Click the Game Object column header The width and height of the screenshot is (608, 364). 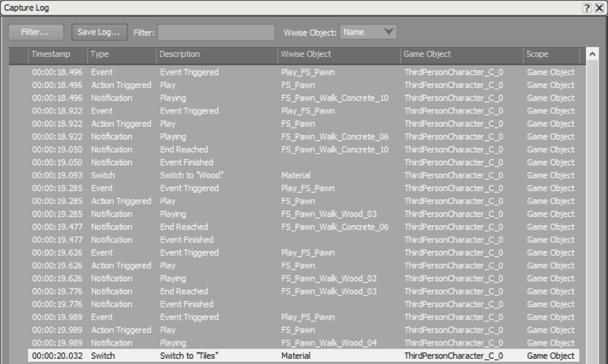click(x=462, y=54)
